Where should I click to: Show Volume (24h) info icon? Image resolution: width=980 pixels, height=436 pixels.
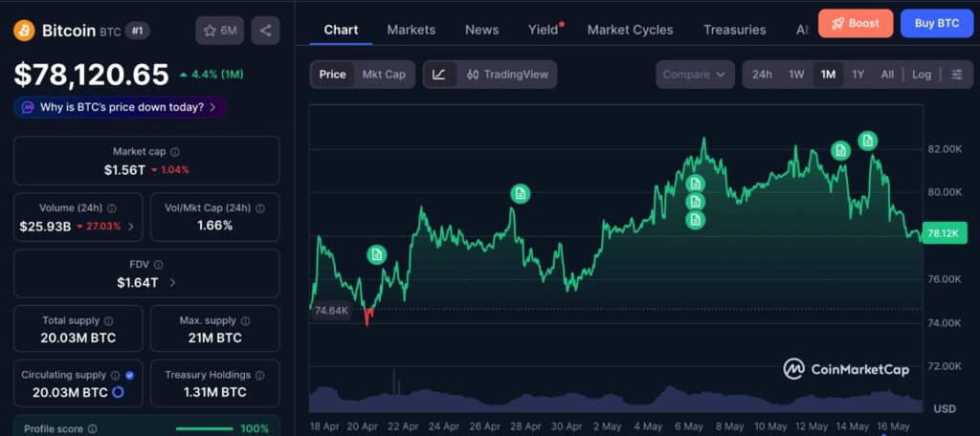point(111,208)
